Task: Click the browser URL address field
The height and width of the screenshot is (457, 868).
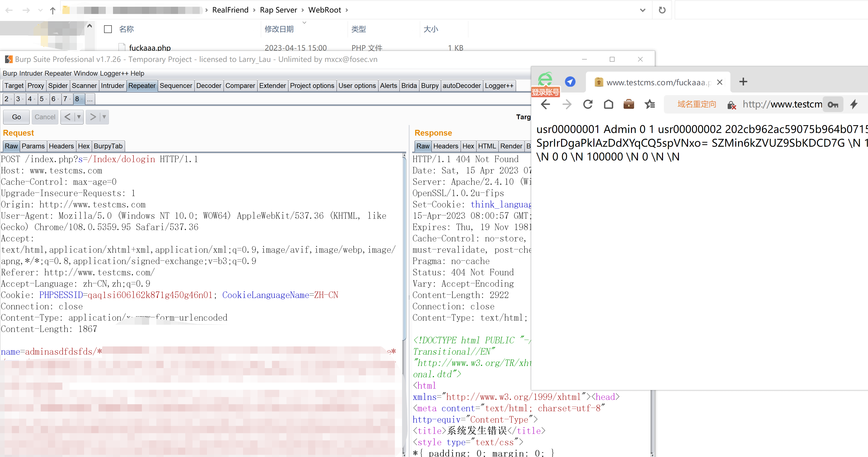Action: coord(782,105)
